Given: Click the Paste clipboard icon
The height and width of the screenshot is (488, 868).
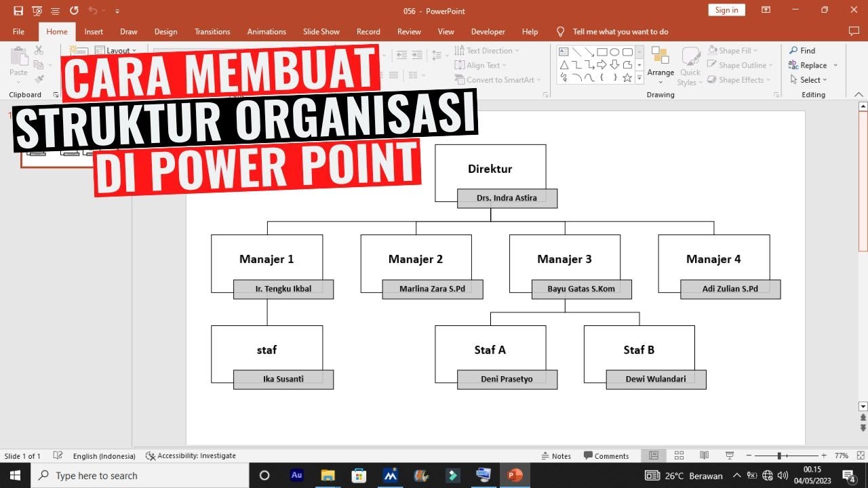Looking at the screenshot, I should click(18, 57).
